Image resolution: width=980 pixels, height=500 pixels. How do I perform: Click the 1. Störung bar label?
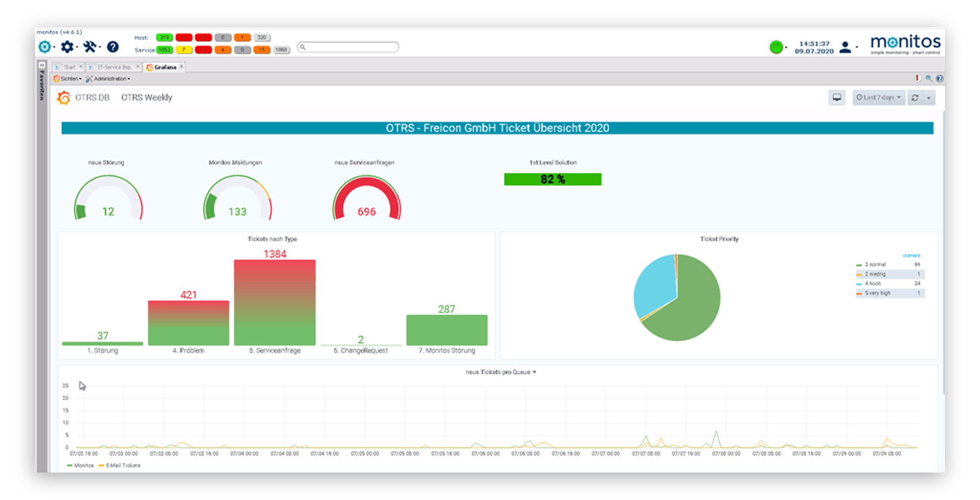tap(102, 351)
